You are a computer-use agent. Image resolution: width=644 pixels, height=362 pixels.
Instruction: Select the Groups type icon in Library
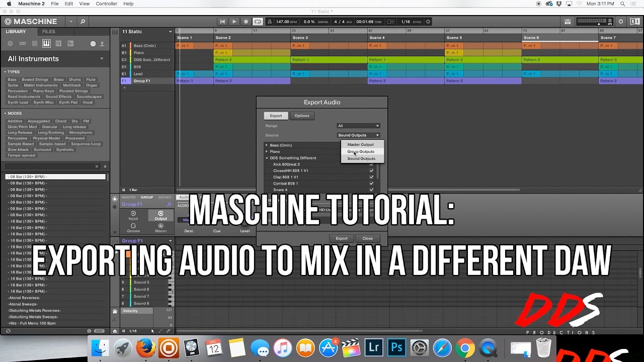pyautogui.click(x=23, y=44)
